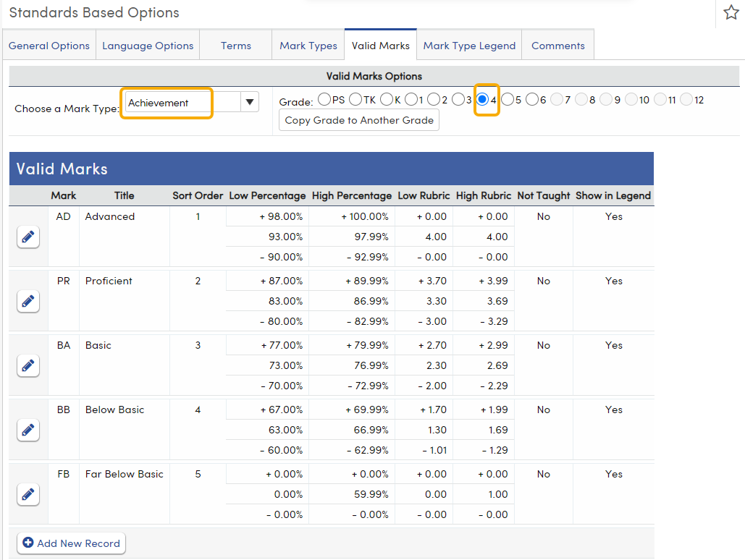This screenshot has width=745, height=560.
Task: Click Copy Grade to Another Grade button
Action: [x=359, y=120]
